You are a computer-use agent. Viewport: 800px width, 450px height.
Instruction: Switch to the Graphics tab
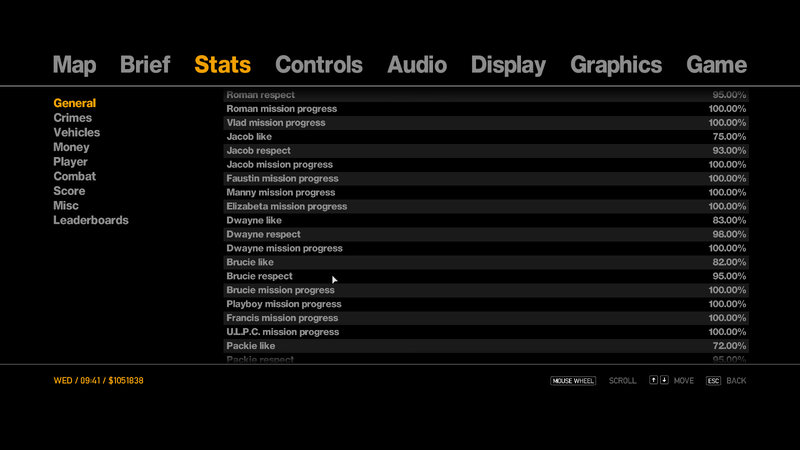(616, 65)
